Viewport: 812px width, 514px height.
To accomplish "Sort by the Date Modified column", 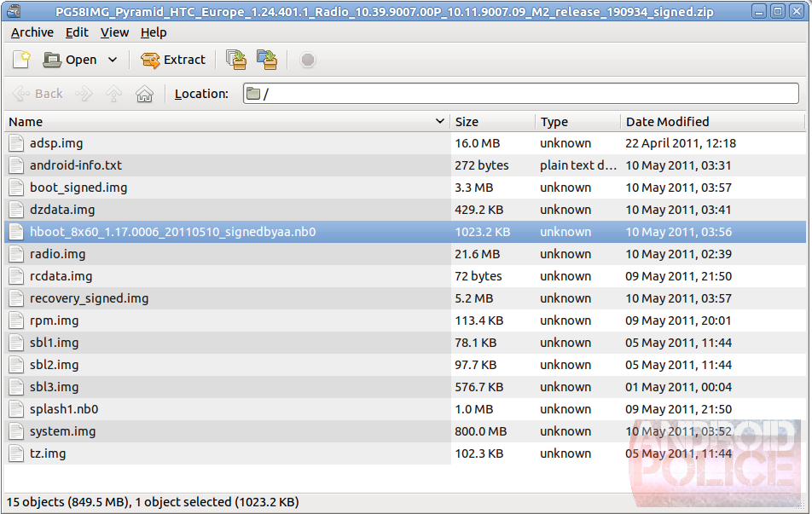I will click(712, 122).
